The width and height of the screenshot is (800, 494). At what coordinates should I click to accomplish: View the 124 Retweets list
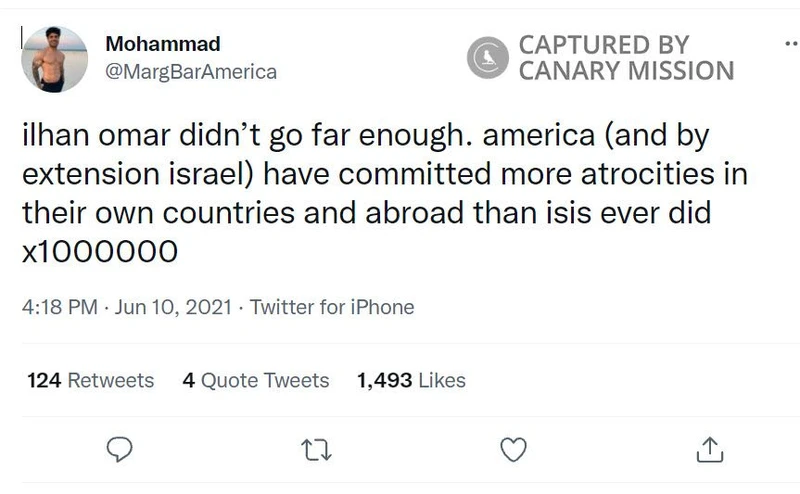pyautogui.click(x=90, y=380)
